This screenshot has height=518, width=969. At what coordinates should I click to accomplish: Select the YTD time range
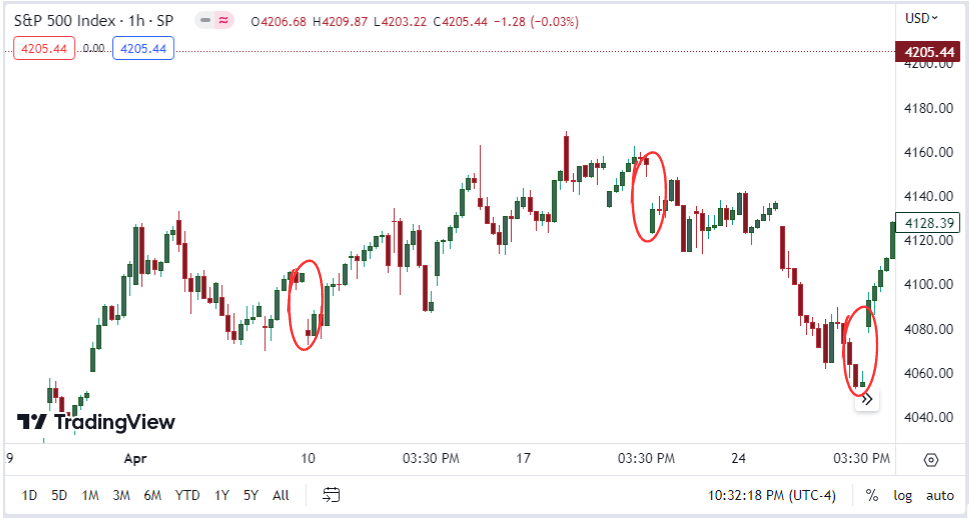(187, 495)
